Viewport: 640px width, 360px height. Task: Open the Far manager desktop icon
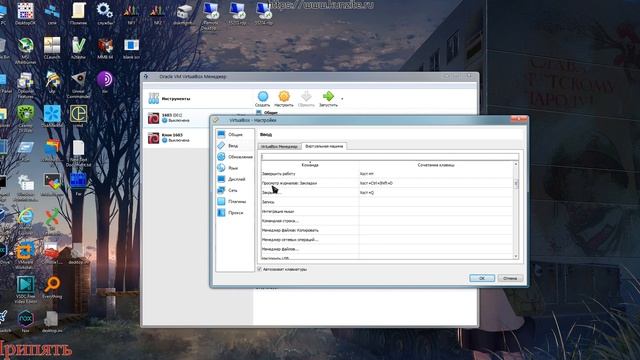point(78,183)
